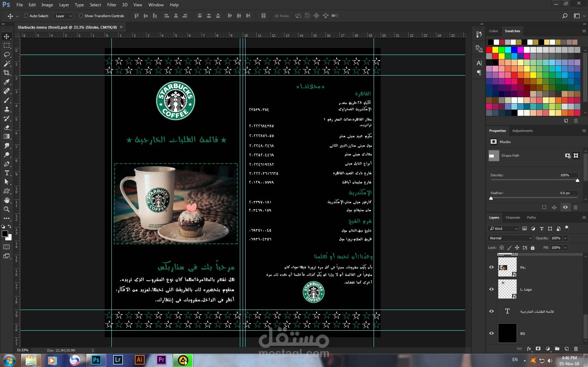Open Premiere Pro from the taskbar
This screenshot has width=588, height=367.
click(x=161, y=360)
